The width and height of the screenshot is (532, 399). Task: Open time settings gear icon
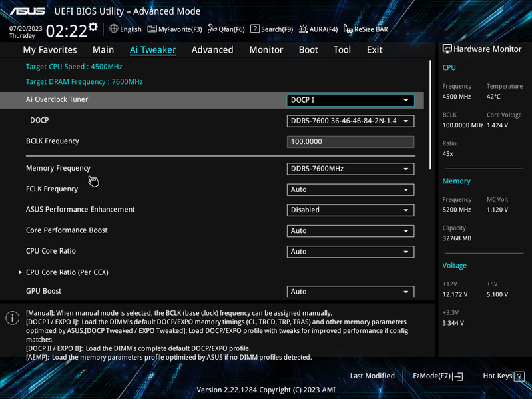tap(93, 27)
